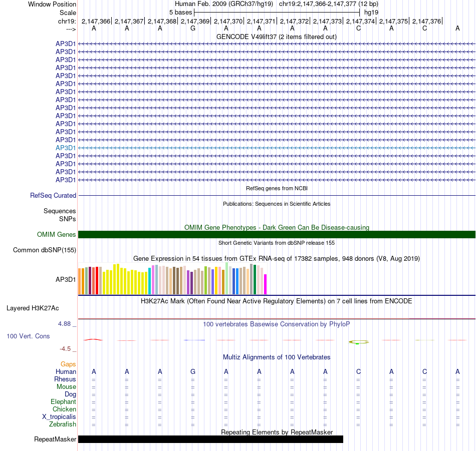Click the Human Feb. 2009 (GRCh37/hg19) header
Screen dimensions: 476x451
(224, 4)
